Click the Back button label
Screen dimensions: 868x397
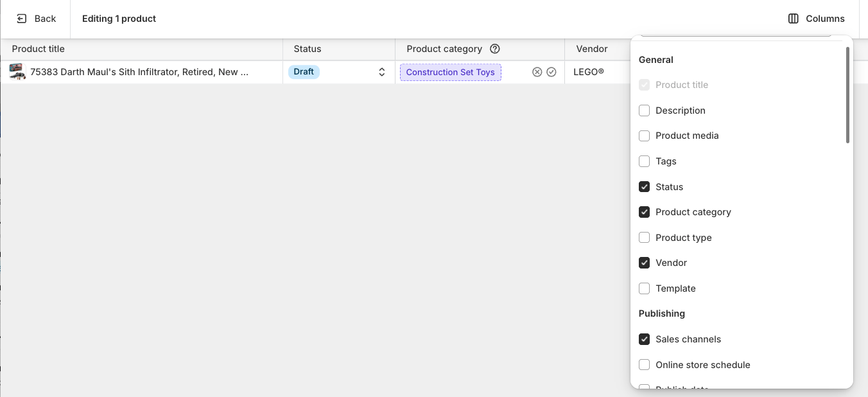[x=45, y=19]
